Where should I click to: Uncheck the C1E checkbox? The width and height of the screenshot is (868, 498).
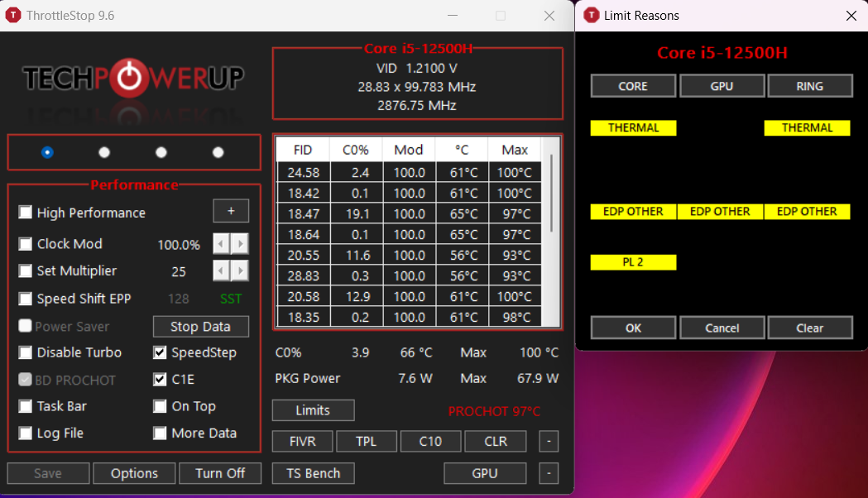(x=160, y=380)
